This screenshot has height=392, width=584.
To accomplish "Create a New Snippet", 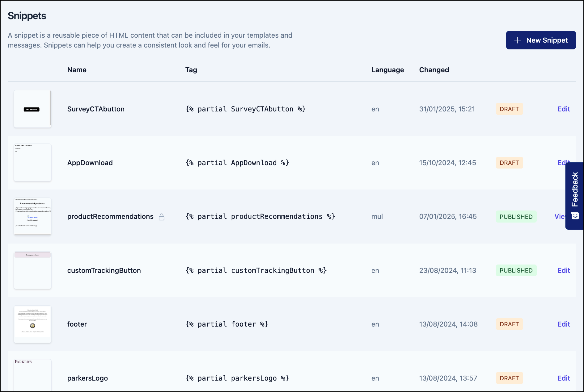I will (541, 40).
